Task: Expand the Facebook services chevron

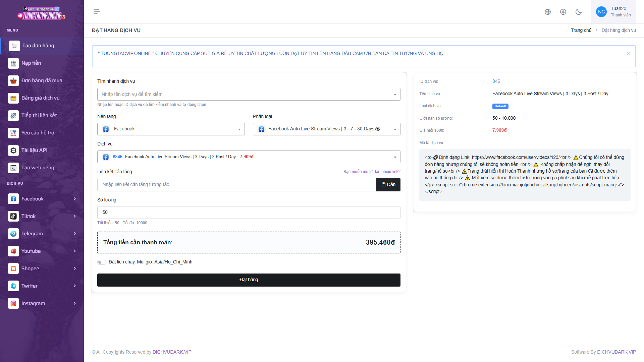Action: (x=75, y=199)
